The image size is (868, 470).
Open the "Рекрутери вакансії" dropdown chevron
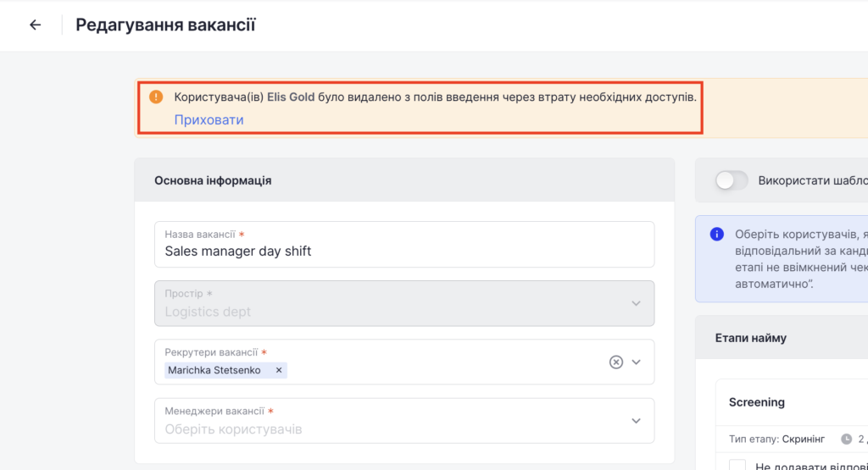[x=637, y=362]
